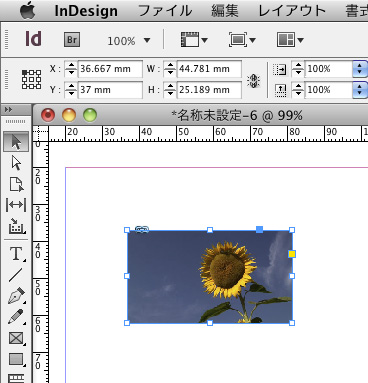Click the horizontal scale 100% field
This screenshot has height=383, width=368.
[x=329, y=69]
